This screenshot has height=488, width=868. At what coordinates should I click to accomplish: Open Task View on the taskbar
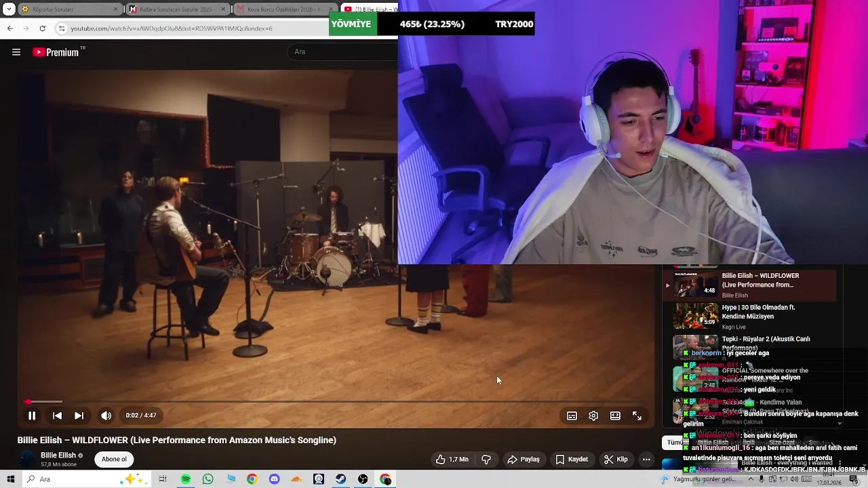coord(163,479)
